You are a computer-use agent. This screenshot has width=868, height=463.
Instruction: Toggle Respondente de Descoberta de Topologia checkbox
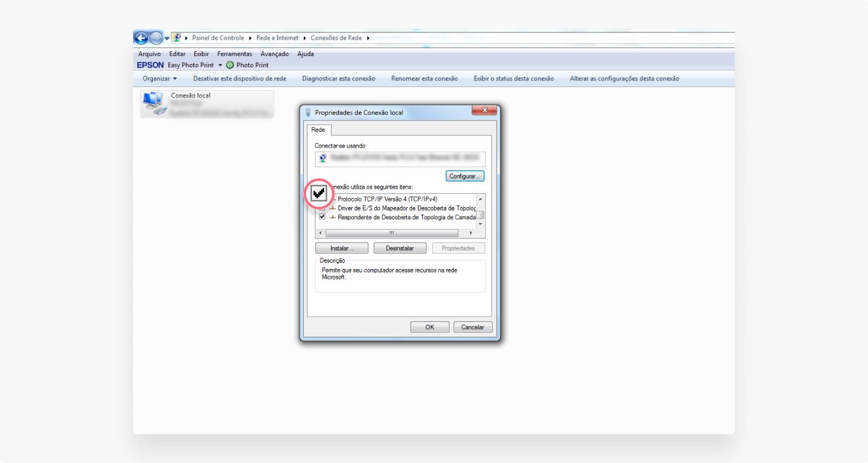(x=322, y=217)
